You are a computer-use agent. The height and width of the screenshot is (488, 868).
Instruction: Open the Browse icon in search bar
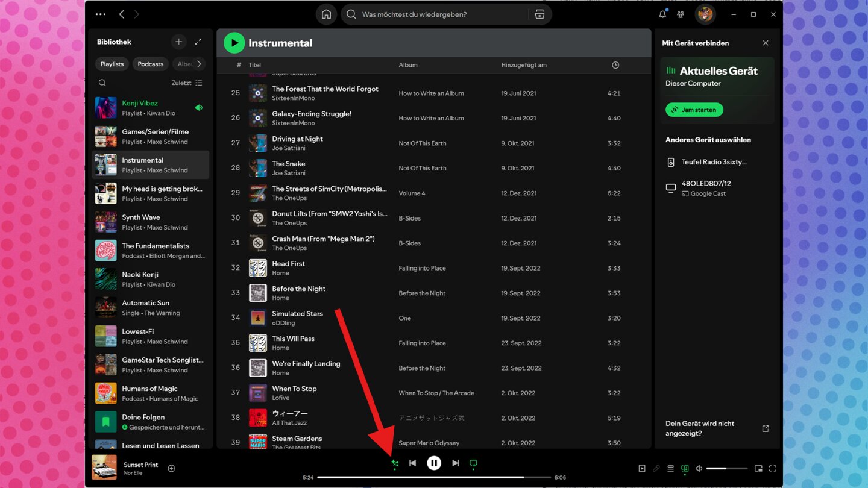pyautogui.click(x=539, y=14)
